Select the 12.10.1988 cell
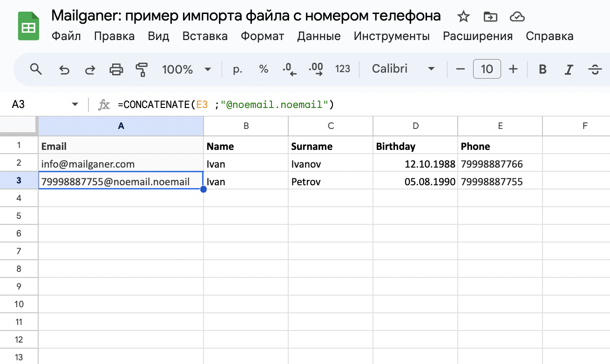 coord(415,163)
